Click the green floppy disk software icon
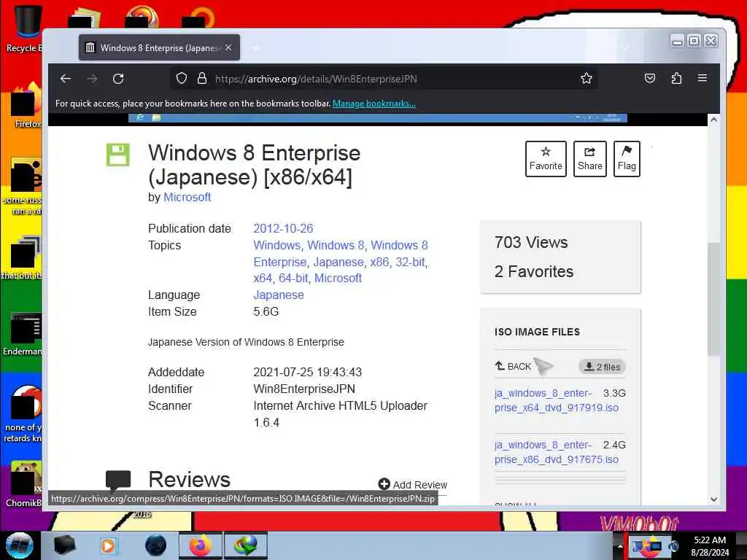Viewport: 747px width, 560px height. pyautogui.click(x=117, y=155)
